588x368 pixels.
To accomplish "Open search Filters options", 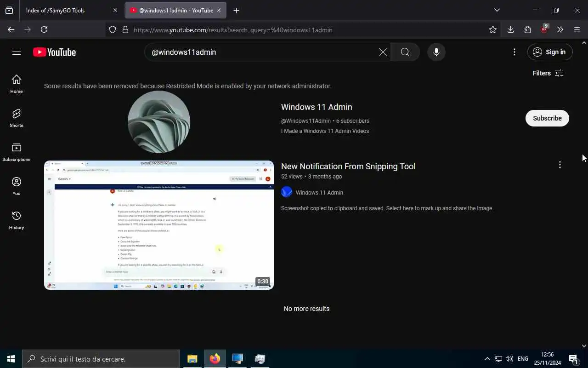I will pyautogui.click(x=548, y=73).
